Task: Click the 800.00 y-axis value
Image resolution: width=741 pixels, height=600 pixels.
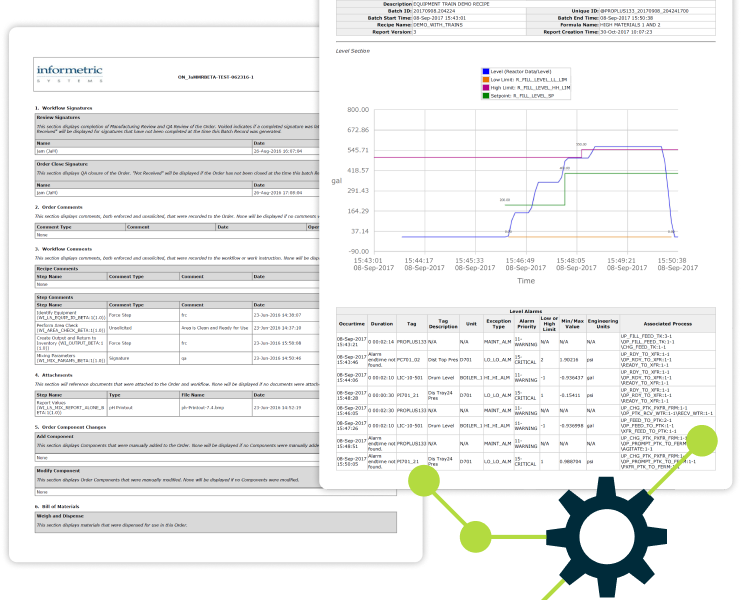Action: coord(358,110)
